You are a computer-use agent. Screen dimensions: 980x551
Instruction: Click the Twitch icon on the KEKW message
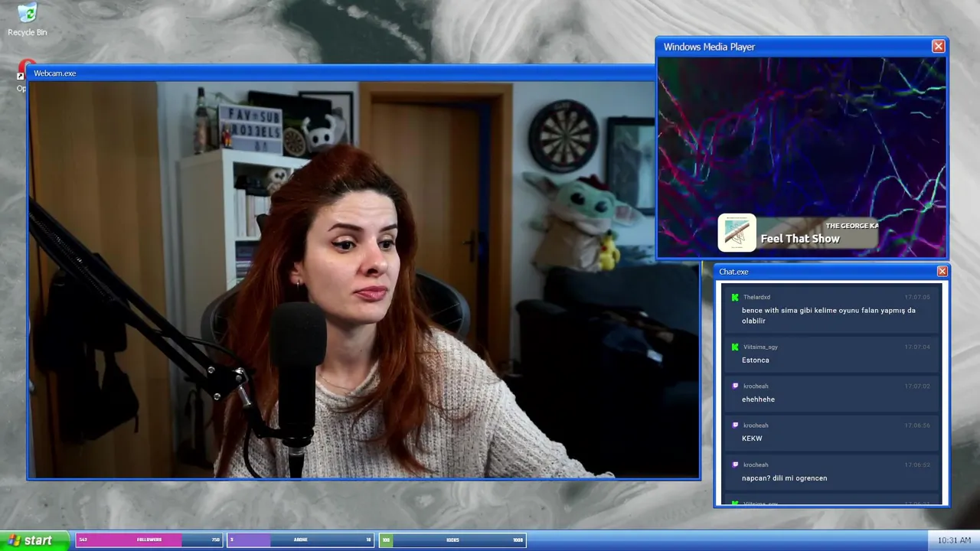735,425
